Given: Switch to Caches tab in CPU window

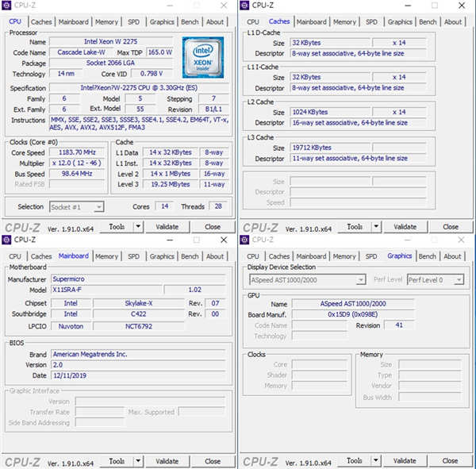Looking at the screenshot, I should click(x=41, y=22).
